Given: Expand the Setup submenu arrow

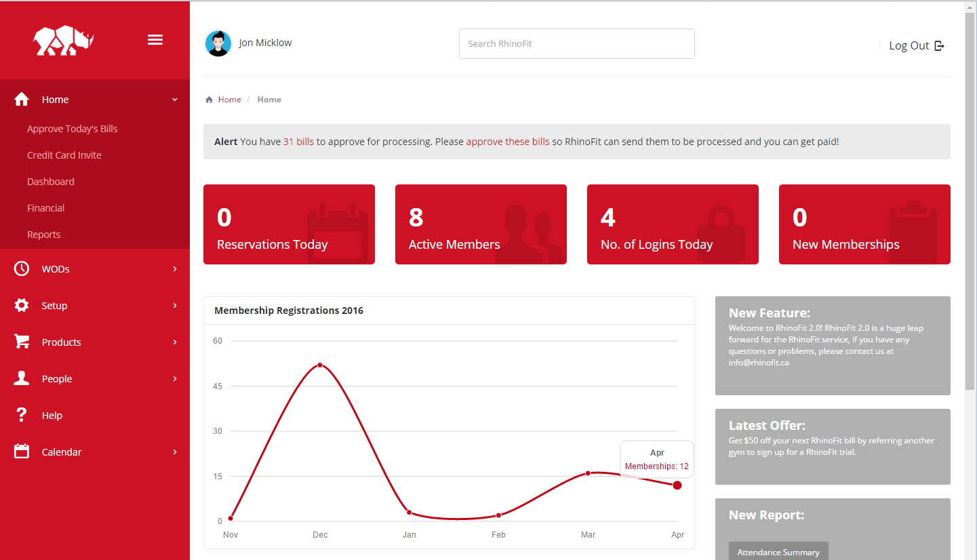Looking at the screenshot, I should tap(175, 306).
